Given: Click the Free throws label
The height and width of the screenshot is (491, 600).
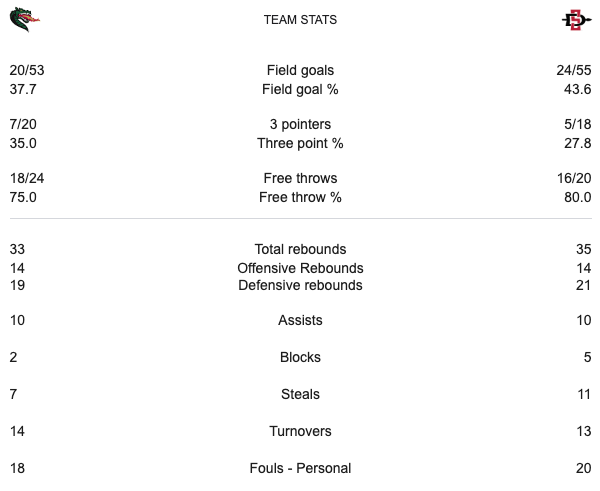Looking at the screenshot, I should click(x=300, y=178).
